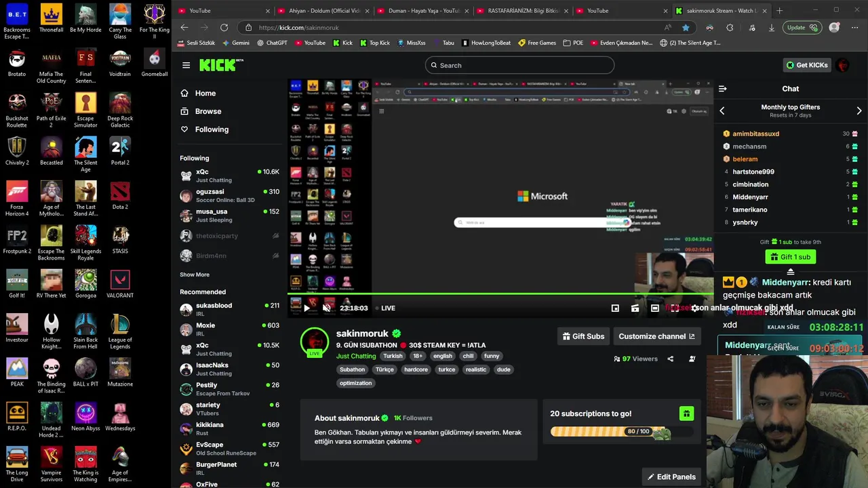Click the stream's green progress seek bar

tap(500, 294)
